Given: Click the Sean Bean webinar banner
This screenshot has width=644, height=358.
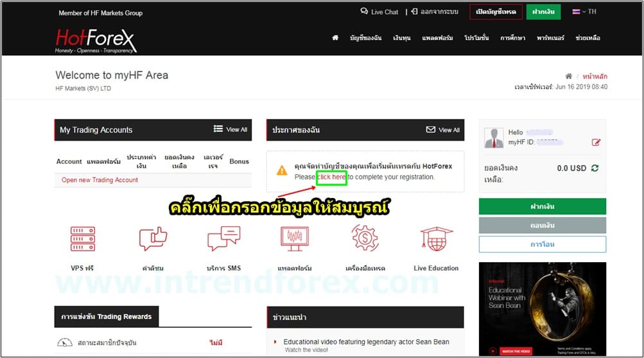Looking at the screenshot, I should coord(542,309).
